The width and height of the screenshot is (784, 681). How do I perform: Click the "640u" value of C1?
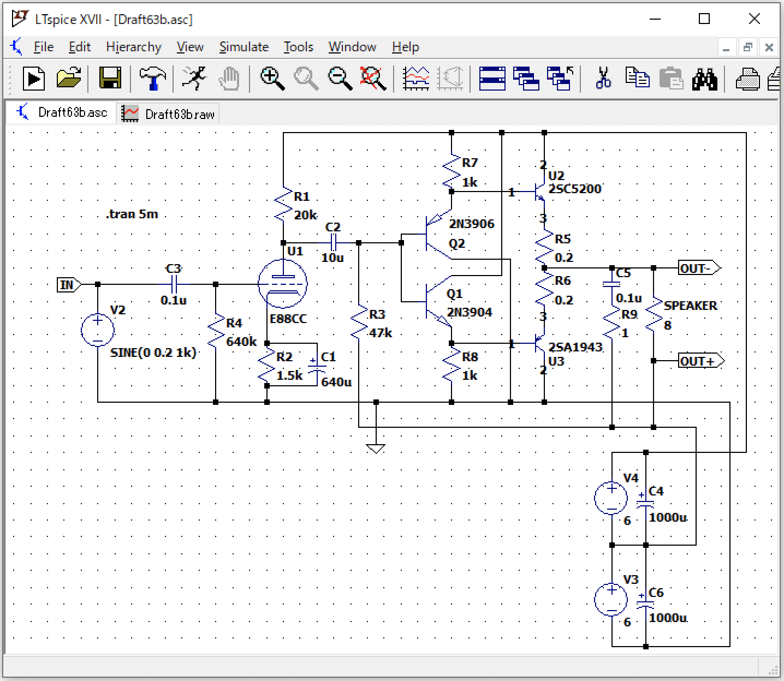[x=336, y=382]
